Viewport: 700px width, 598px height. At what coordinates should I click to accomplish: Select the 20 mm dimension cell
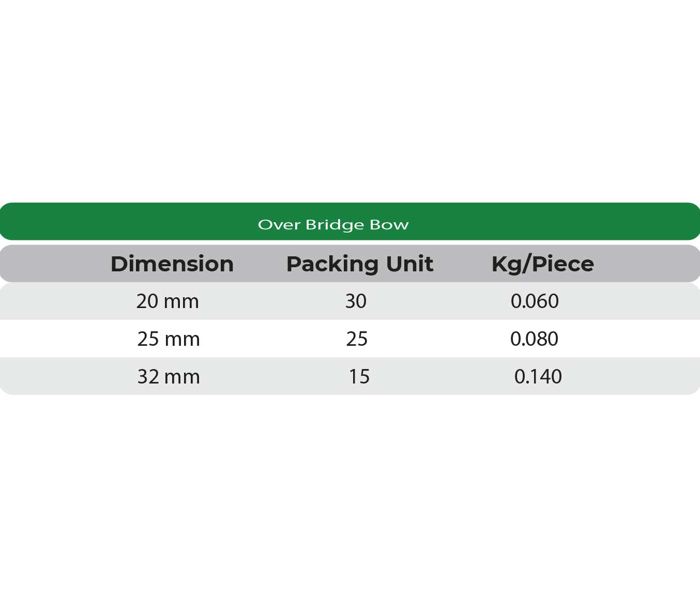click(x=168, y=301)
